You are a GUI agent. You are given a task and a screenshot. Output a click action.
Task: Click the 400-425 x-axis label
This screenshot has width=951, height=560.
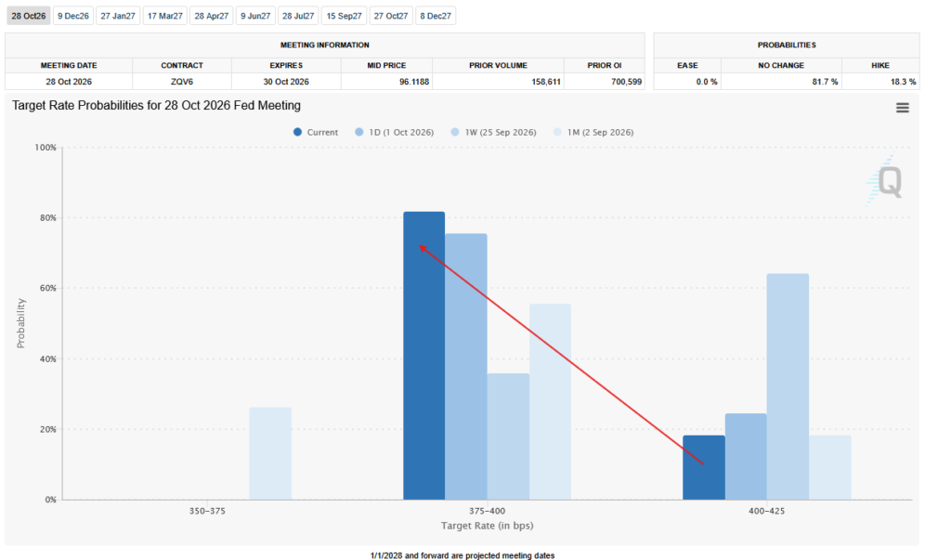(x=766, y=511)
